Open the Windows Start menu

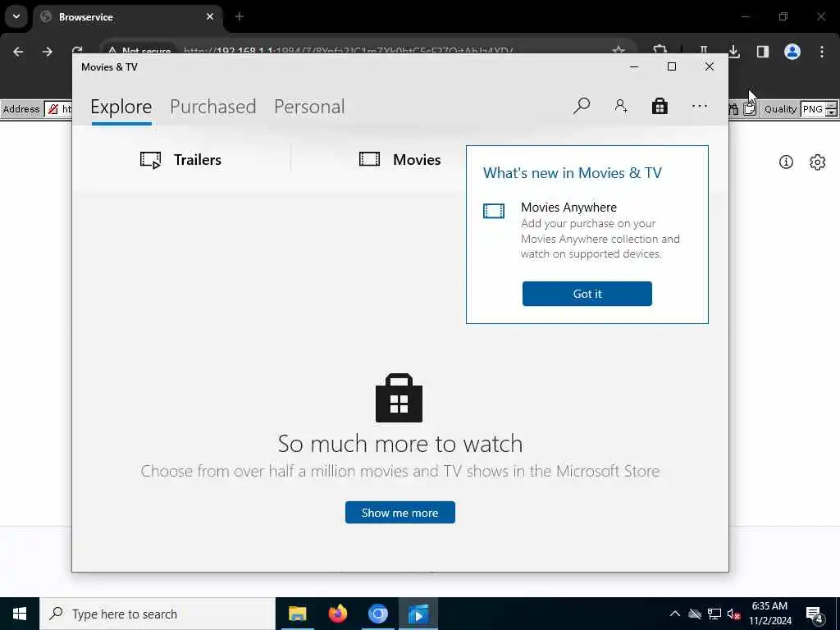(20, 614)
